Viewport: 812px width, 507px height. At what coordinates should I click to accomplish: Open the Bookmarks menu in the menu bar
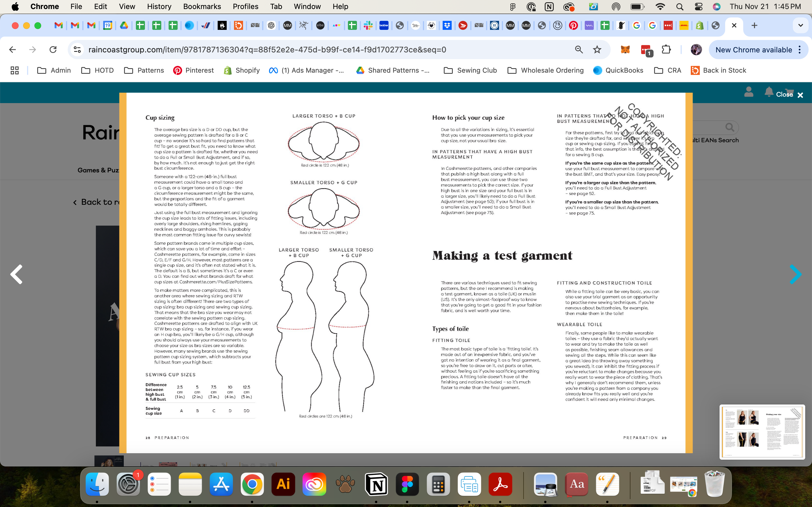click(x=202, y=6)
